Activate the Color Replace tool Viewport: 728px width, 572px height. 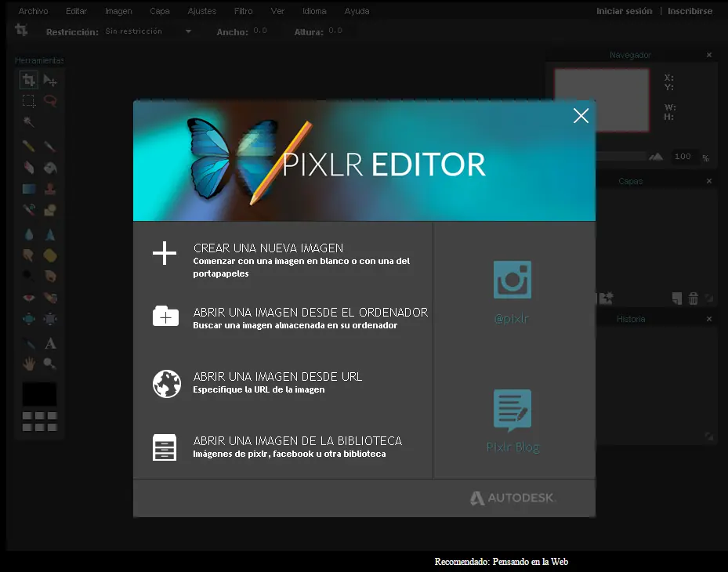pyautogui.click(x=29, y=210)
